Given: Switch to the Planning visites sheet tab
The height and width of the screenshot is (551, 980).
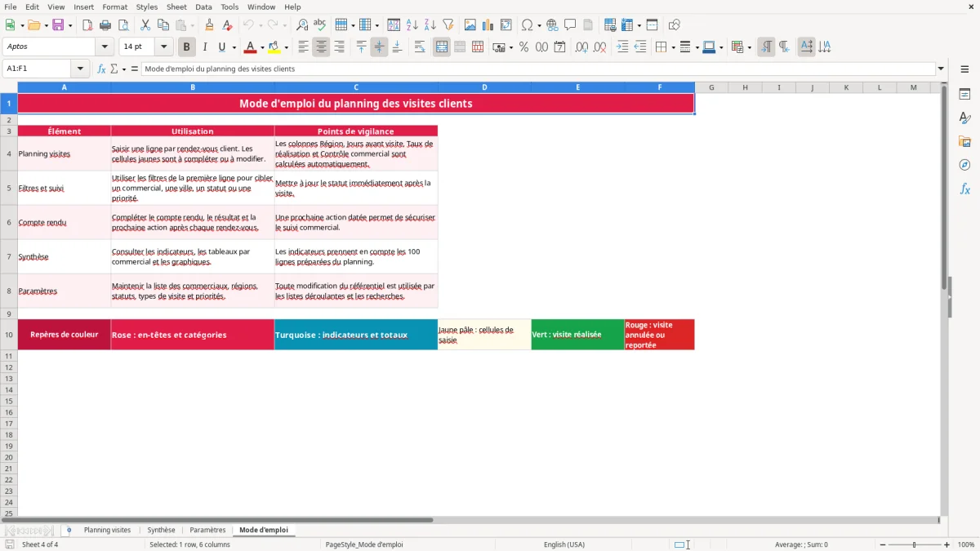Looking at the screenshot, I should [107, 530].
